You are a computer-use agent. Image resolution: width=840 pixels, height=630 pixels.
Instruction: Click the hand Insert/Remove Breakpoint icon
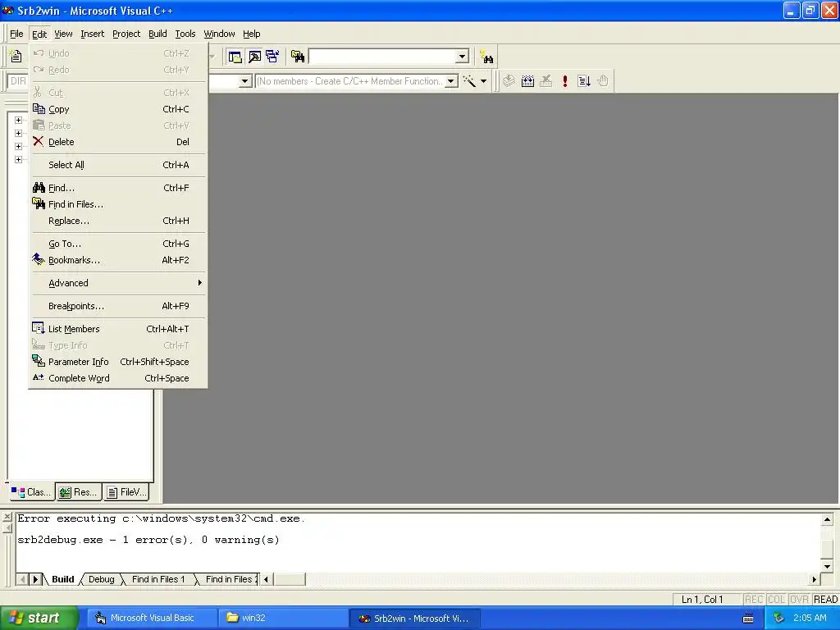[603, 81]
